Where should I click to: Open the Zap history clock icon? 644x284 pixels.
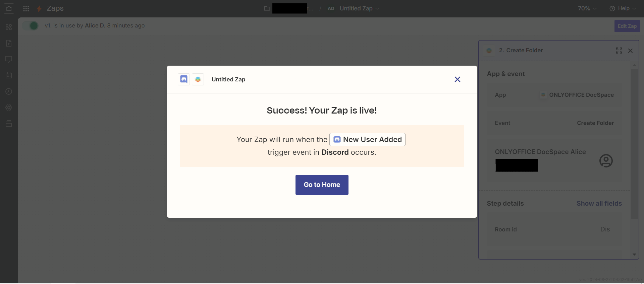(9, 91)
